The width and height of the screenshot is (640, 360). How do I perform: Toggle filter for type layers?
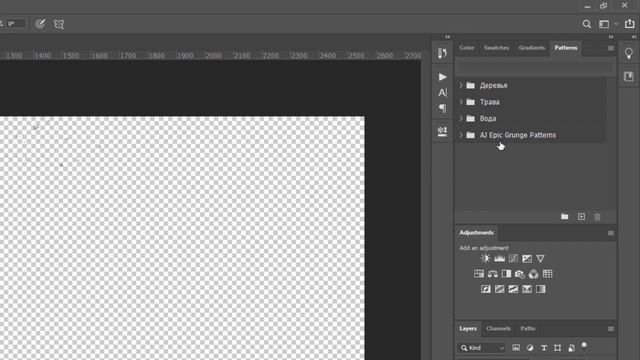(544, 348)
